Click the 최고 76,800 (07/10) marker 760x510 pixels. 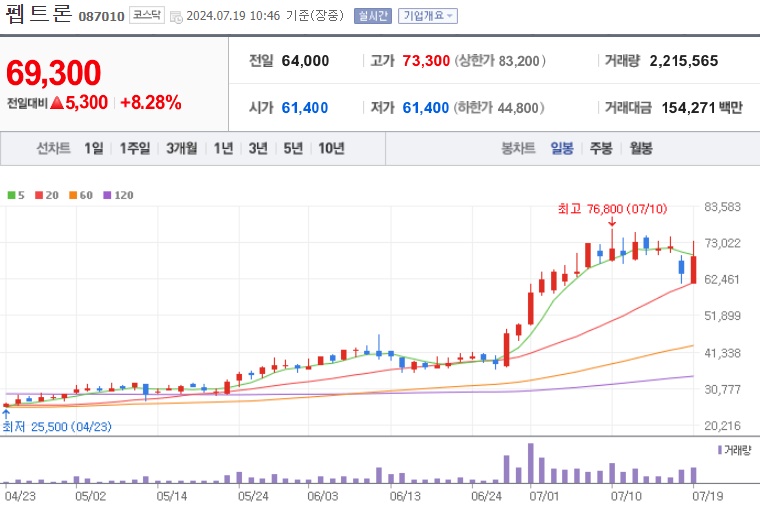tap(612, 209)
